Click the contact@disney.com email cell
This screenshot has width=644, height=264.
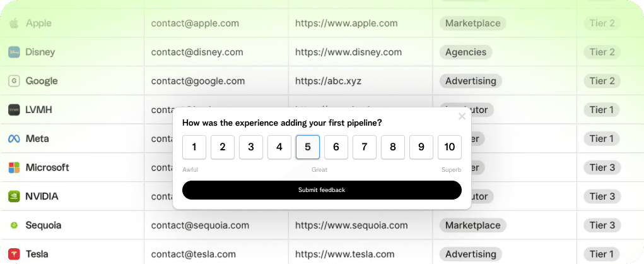click(216, 52)
